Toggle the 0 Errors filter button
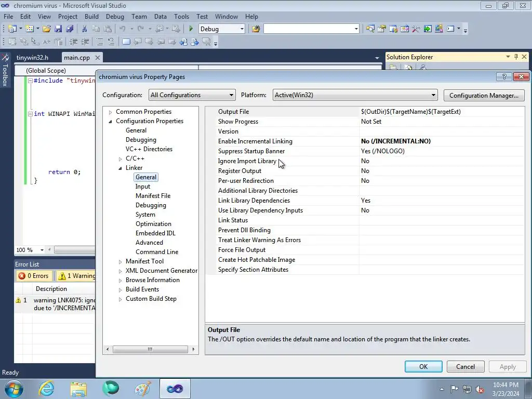The height and width of the screenshot is (399, 532). coord(34,276)
